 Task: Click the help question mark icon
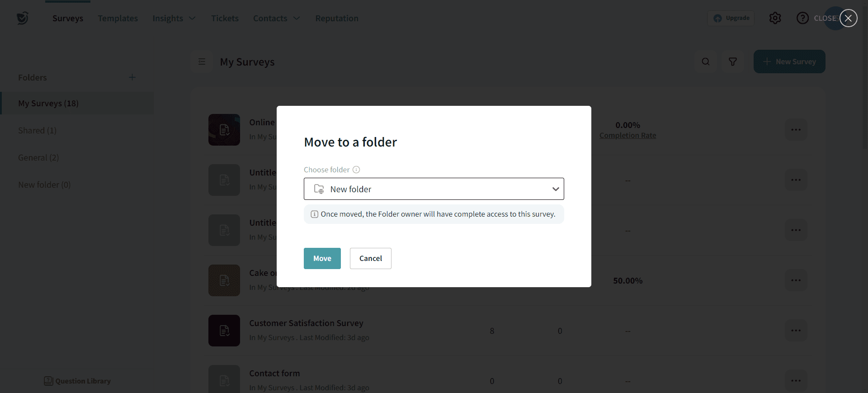tap(802, 18)
